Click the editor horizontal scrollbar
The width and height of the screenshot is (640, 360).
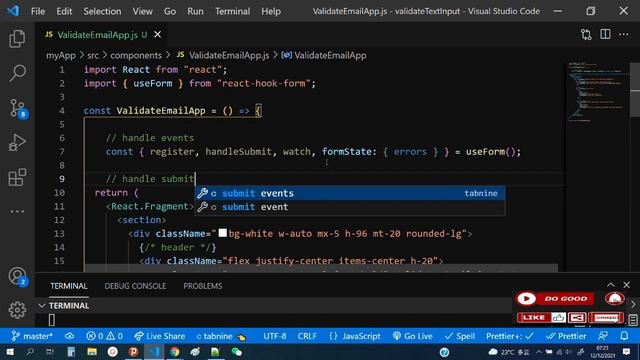click(321, 269)
